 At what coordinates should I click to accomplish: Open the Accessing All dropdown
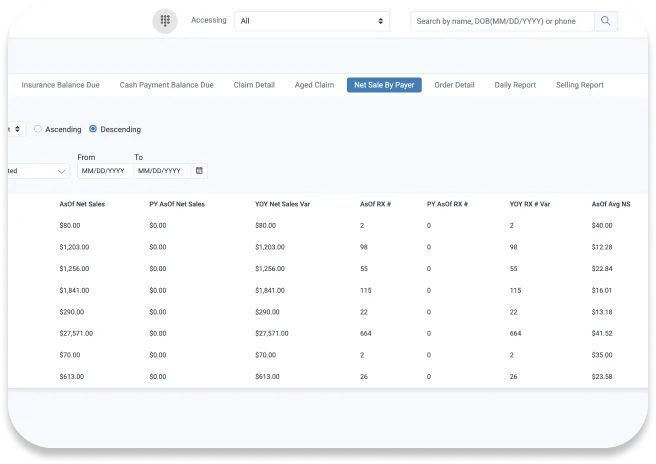tap(312, 21)
